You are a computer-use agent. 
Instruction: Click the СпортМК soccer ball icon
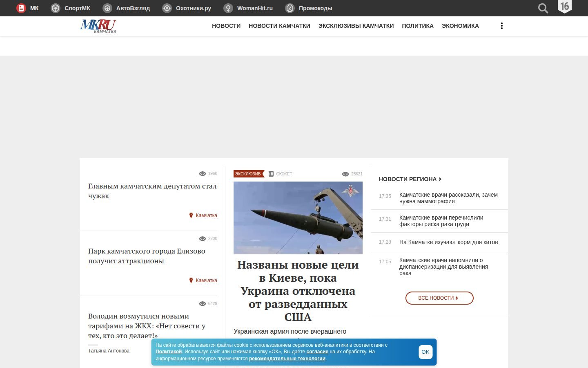tap(56, 8)
